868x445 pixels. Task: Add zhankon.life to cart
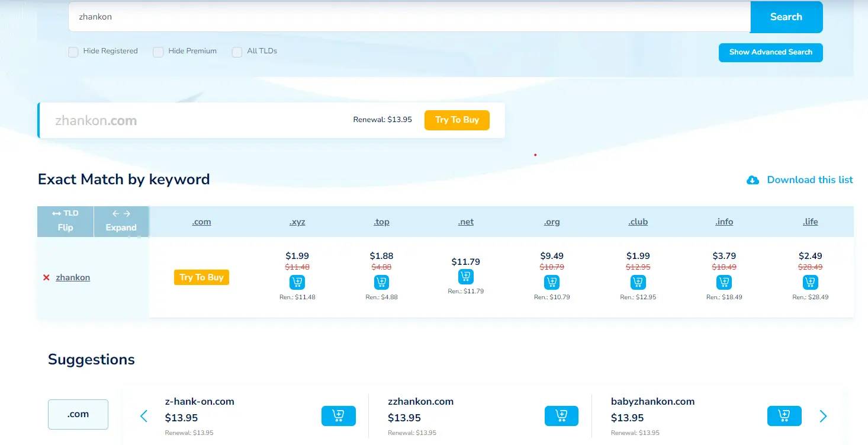point(810,283)
